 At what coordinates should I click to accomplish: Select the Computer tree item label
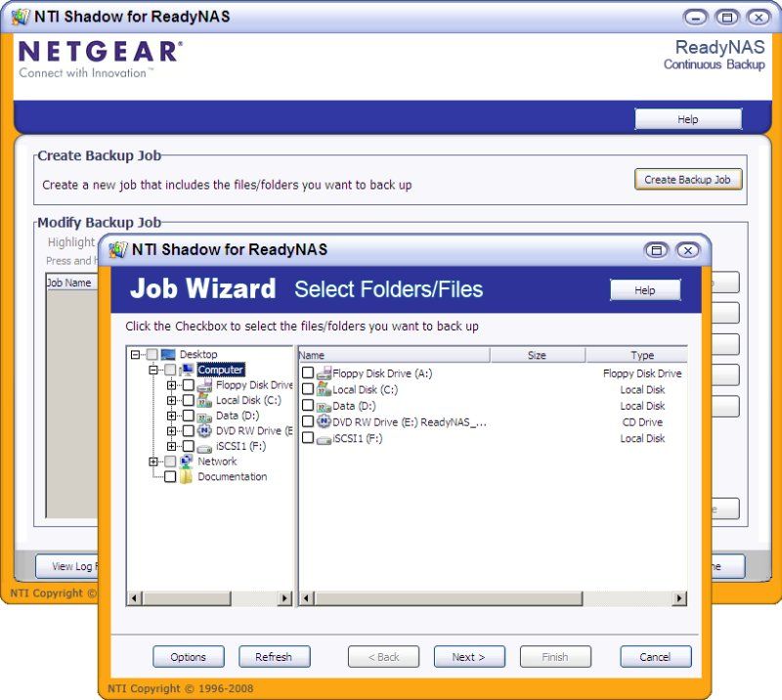(221, 370)
